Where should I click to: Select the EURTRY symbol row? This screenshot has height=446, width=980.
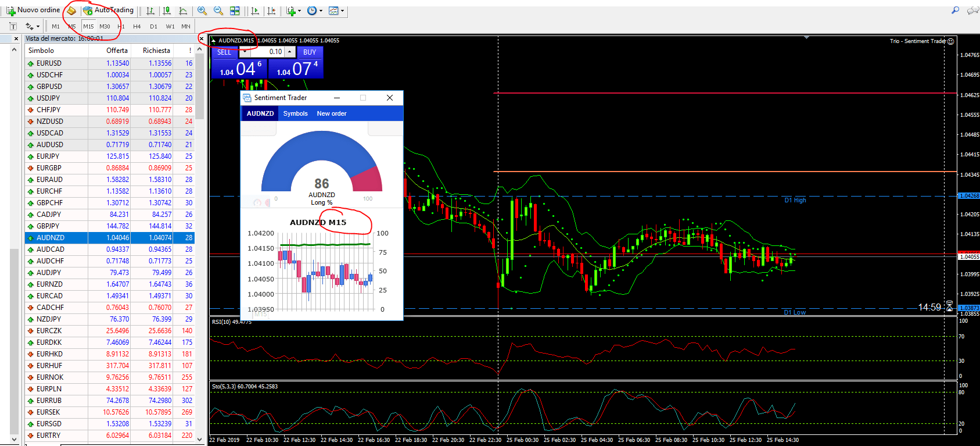(x=110, y=436)
